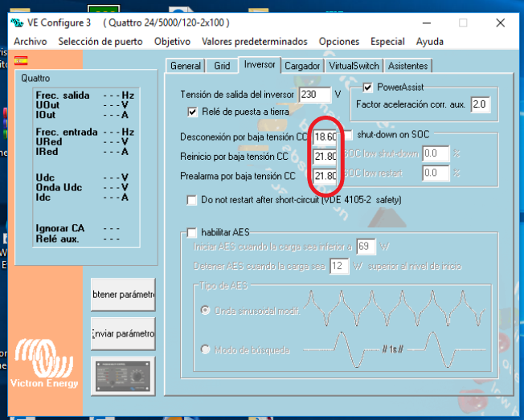Switch to the General tab
Image resolution: width=524 pixels, height=420 pixels.
[186, 66]
